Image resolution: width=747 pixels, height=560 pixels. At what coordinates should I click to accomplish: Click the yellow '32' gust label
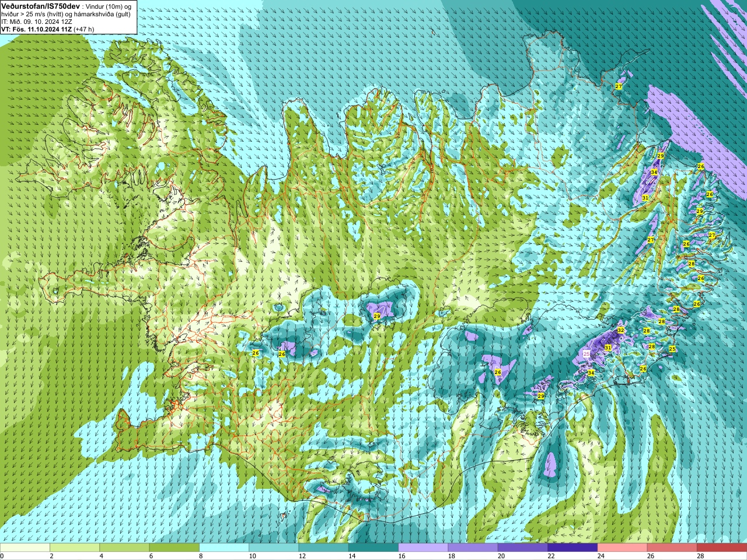click(x=621, y=330)
